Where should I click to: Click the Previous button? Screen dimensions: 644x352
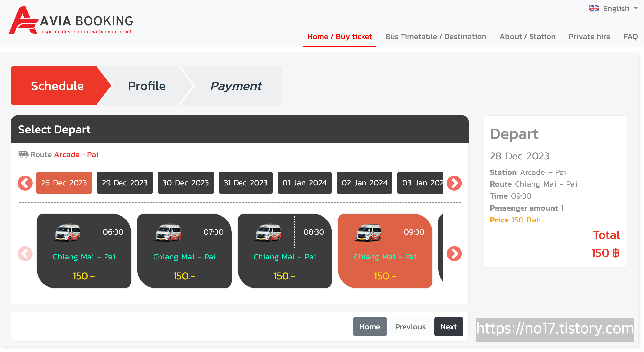click(410, 326)
